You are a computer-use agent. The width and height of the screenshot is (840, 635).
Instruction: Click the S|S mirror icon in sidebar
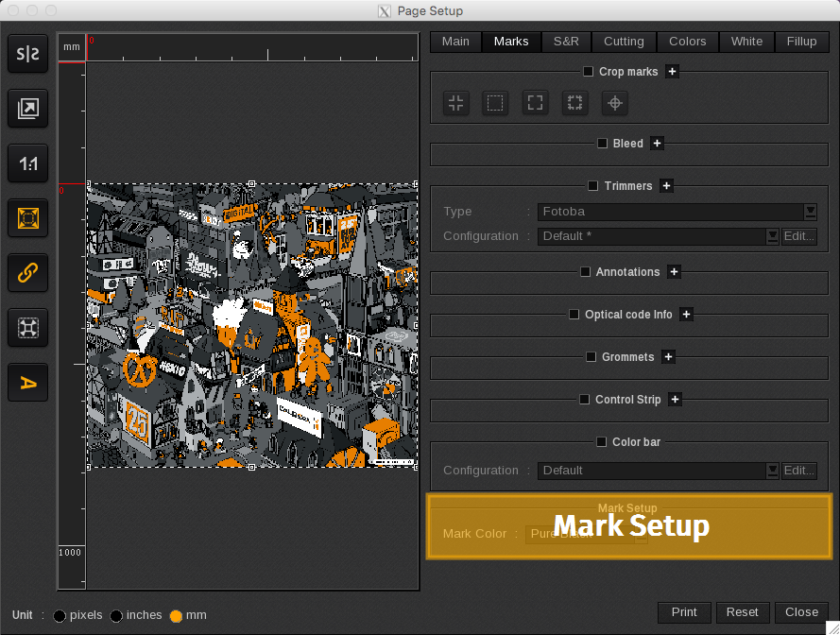click(x=28, y=55)
